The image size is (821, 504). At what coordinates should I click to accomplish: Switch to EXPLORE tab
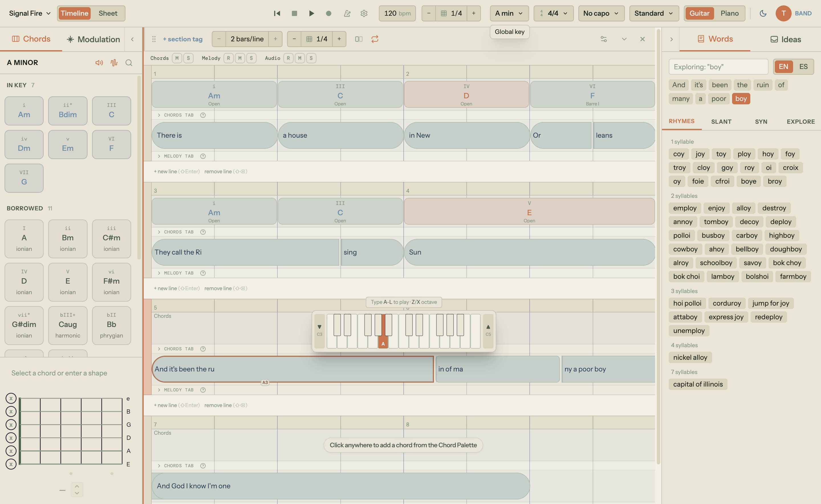(800, 122)
